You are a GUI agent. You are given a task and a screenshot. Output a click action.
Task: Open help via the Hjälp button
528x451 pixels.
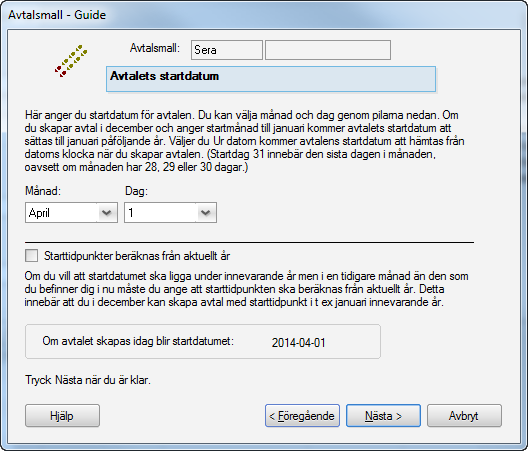click(x=62, y=416)
